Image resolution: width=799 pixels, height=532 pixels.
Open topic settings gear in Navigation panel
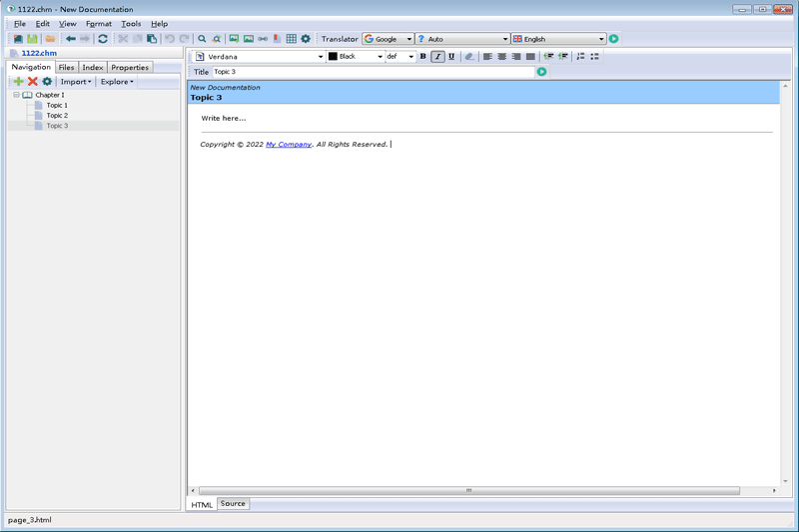pyautogui.click(x=47, y=82)
